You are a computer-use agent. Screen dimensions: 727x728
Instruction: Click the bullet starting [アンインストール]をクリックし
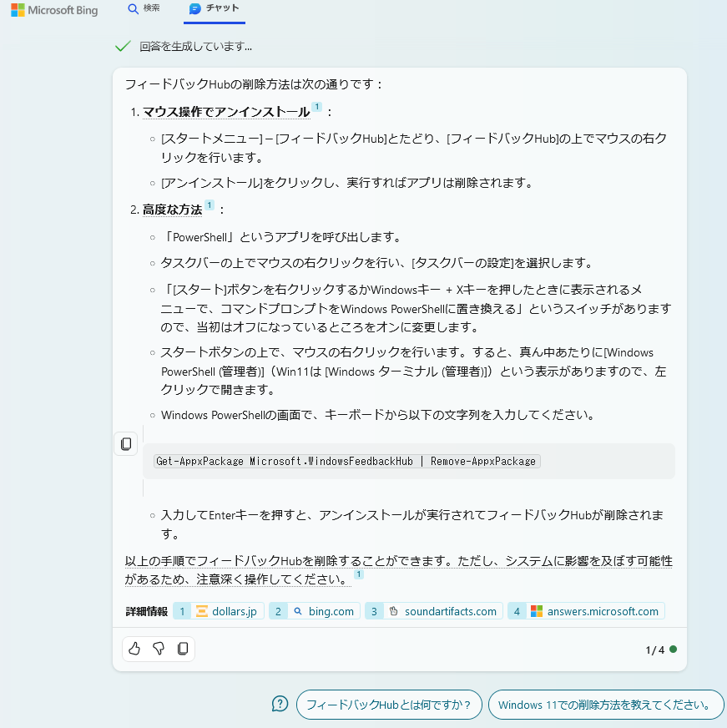tap(346, 183)
